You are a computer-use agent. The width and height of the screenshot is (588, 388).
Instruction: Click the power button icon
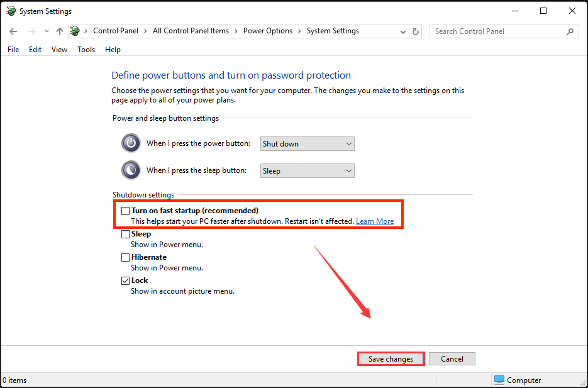131,143
